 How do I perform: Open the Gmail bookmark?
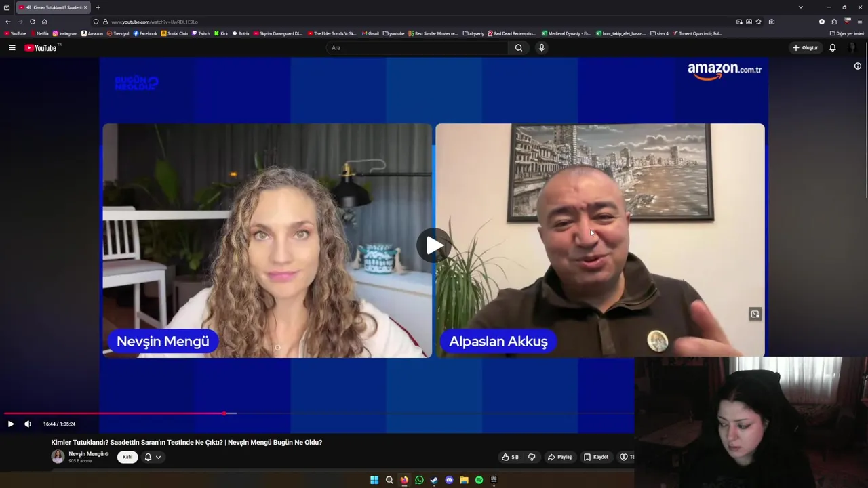tap(370, 33)
